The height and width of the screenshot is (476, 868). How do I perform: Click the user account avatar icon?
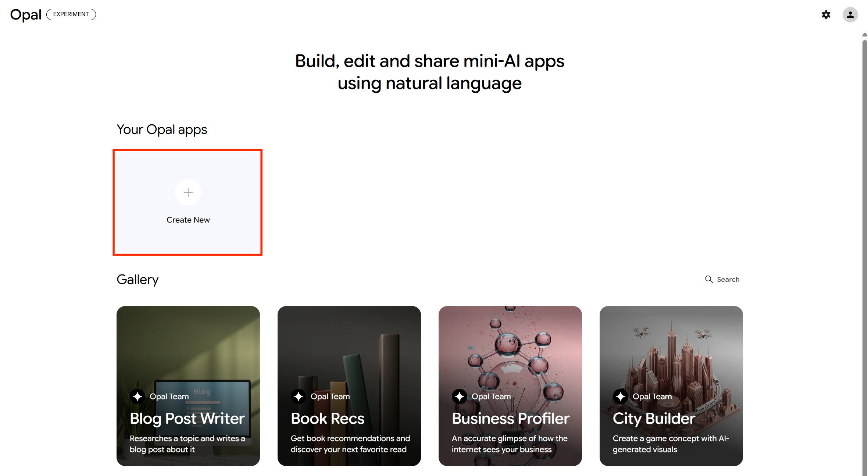click(850, 15)
